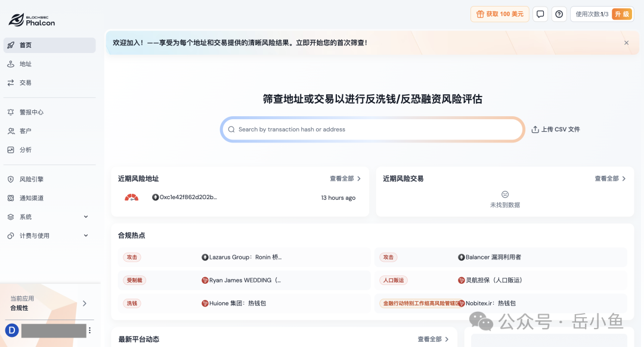Open the help question-mark icon
This screenshot has height=347, width=644.
pos(559,14)
